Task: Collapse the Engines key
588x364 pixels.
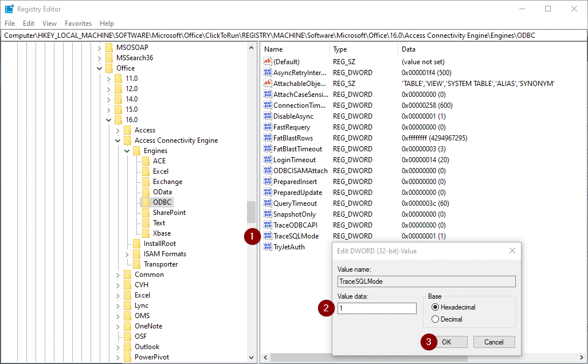Action: tap(127, 151)
